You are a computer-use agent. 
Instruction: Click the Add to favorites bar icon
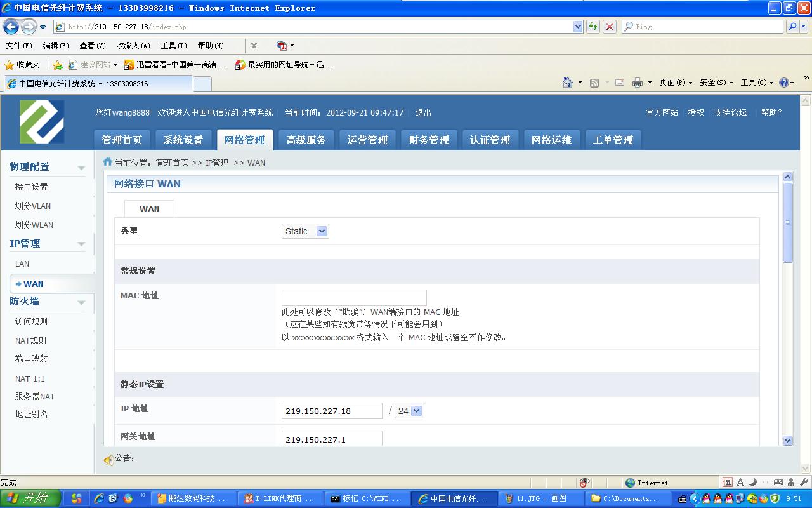pos(58,65)
